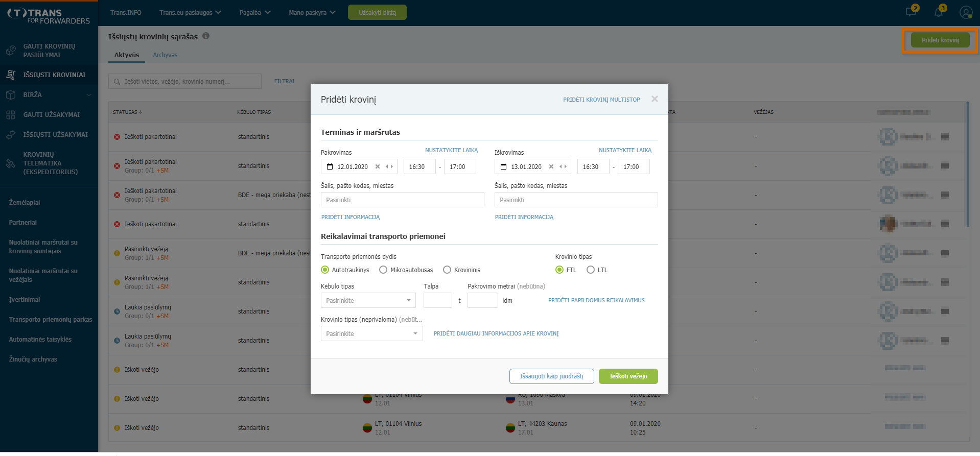Image resolution: width=980 pixels, height=456 pixels.
Task: Open Įvertinimai in the sidebar
Action: pyautogui.click(x=25, y=300)
